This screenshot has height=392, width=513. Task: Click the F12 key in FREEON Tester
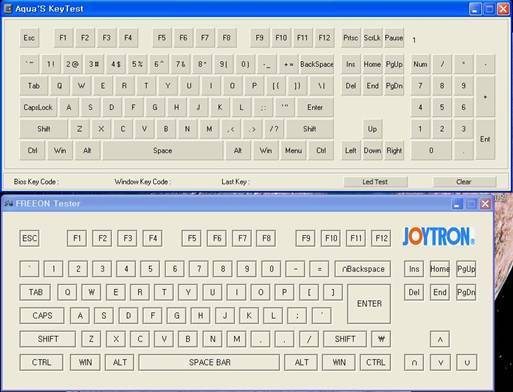coord(381,238)
